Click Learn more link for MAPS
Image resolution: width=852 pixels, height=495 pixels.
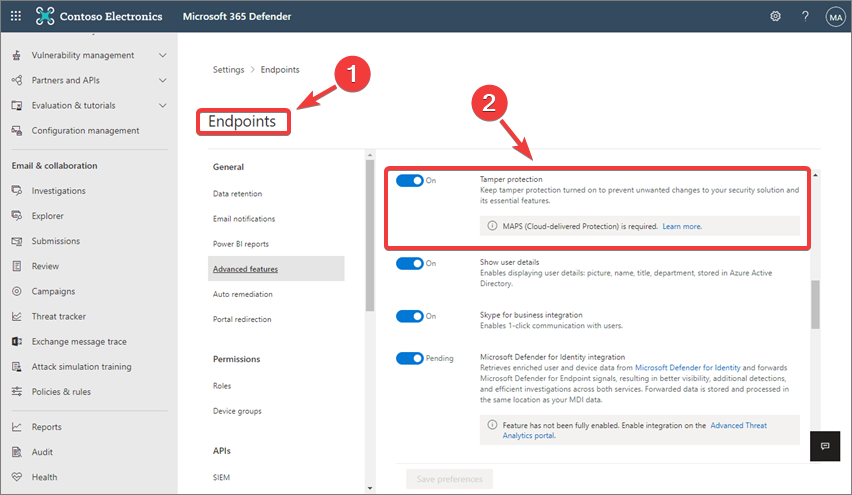pos(682,226)
